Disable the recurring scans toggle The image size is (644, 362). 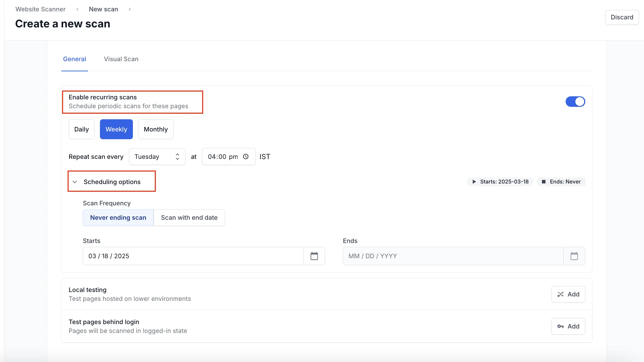coord(575,102)
